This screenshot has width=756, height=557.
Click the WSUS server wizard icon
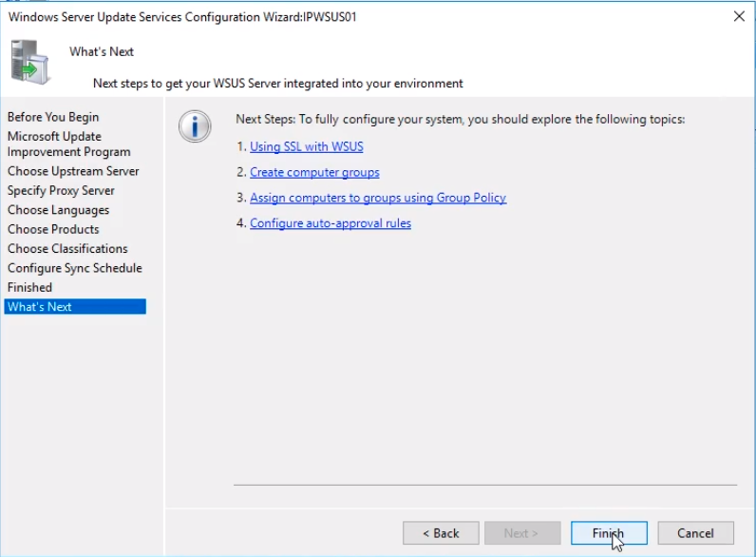[x=29, y=62]
